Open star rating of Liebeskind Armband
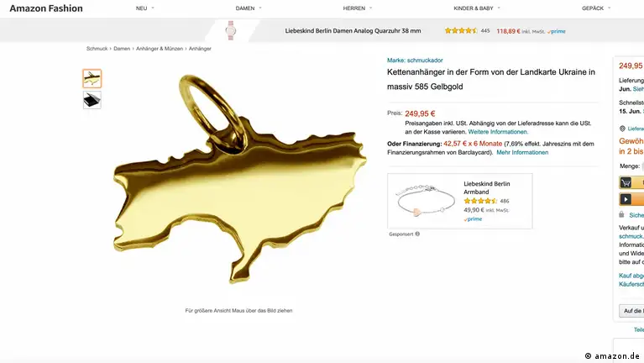Image resolution: width=644 pixels, height=363 pixels. coord(480,201)
